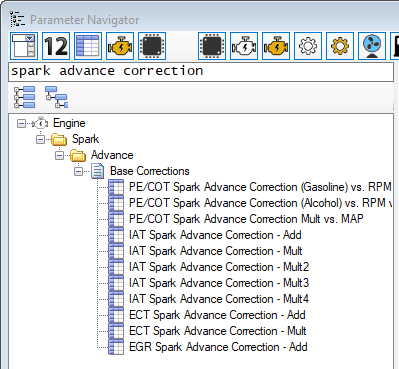Select EGR Spark Advance Correction - Add
The height and width of the screenshot is (369, 399).
(218, 347)
